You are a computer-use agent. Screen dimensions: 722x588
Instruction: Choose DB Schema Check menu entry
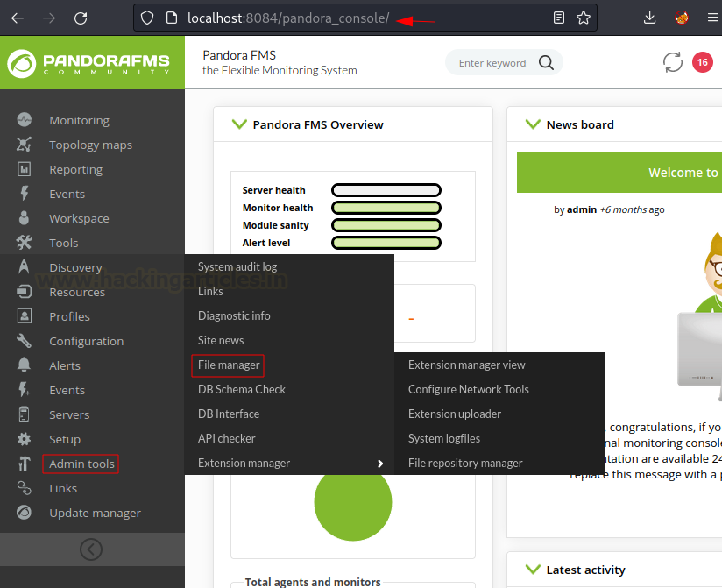click(x=241, y=390)
